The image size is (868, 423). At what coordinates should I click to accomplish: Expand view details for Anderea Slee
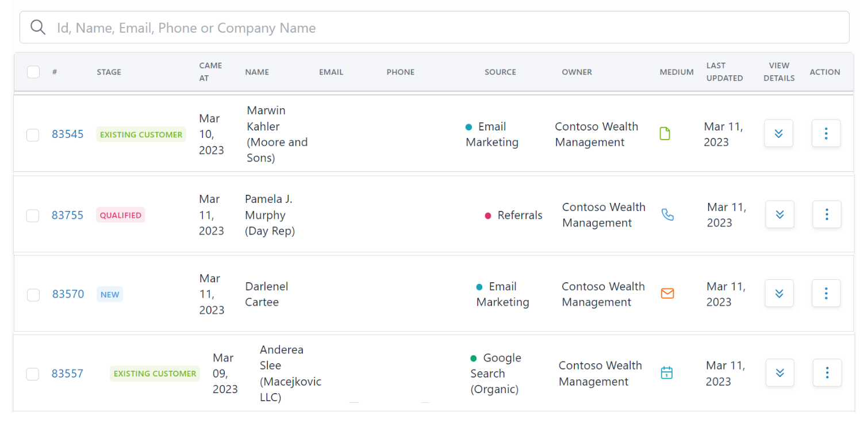[x=779, y=372]
